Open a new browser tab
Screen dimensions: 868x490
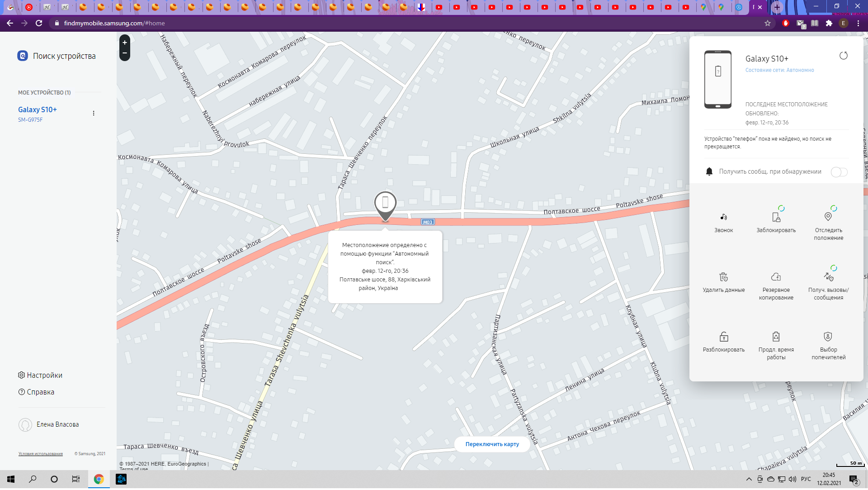(x=777, y=7)
